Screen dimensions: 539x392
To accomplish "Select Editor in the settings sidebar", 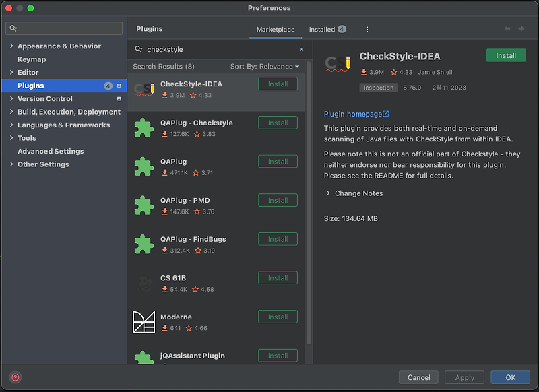I will point(27,72).
